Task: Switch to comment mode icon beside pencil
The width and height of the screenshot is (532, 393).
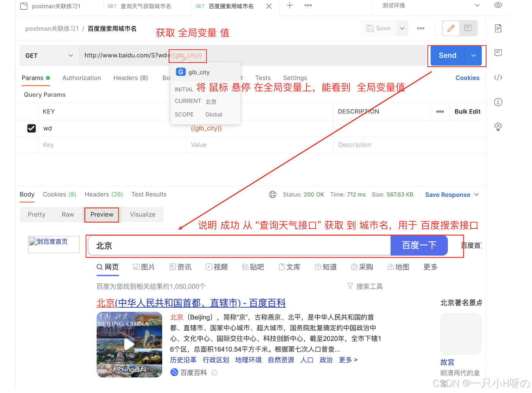Action: (468, 28)
